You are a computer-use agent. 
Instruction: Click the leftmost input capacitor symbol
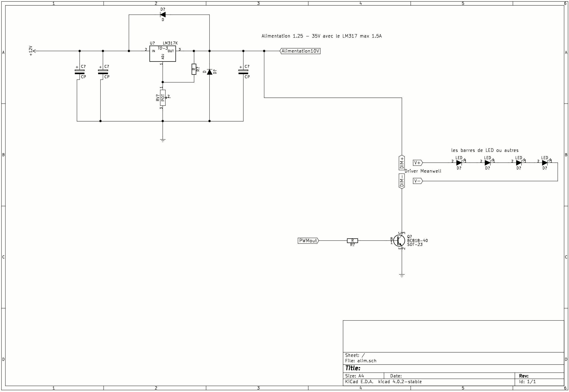tap(79, 72)
